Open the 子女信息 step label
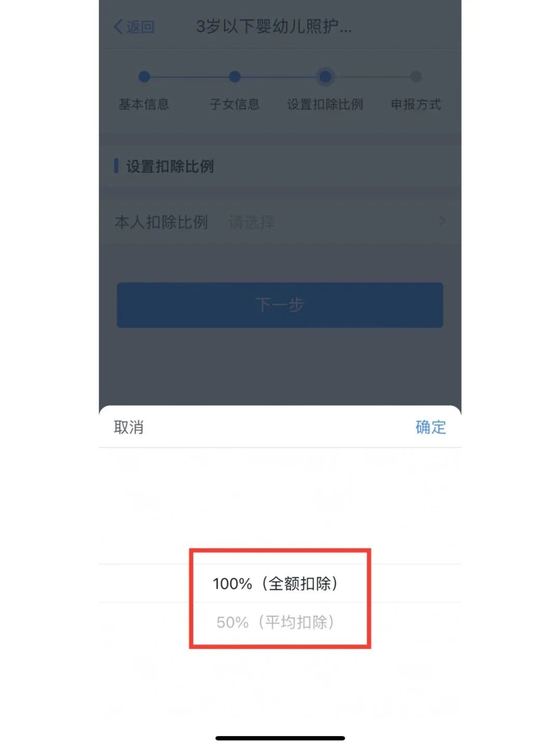560x747 pixels. point(234,104)
